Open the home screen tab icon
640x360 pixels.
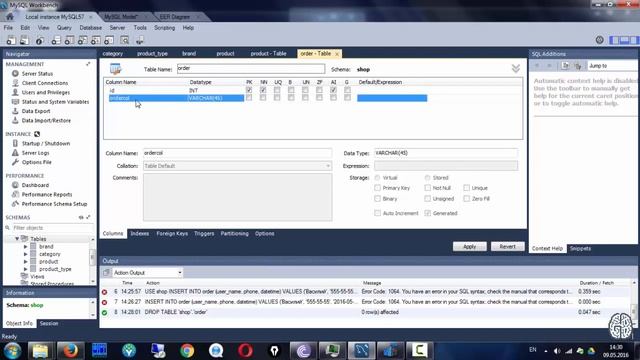[10, 17]
